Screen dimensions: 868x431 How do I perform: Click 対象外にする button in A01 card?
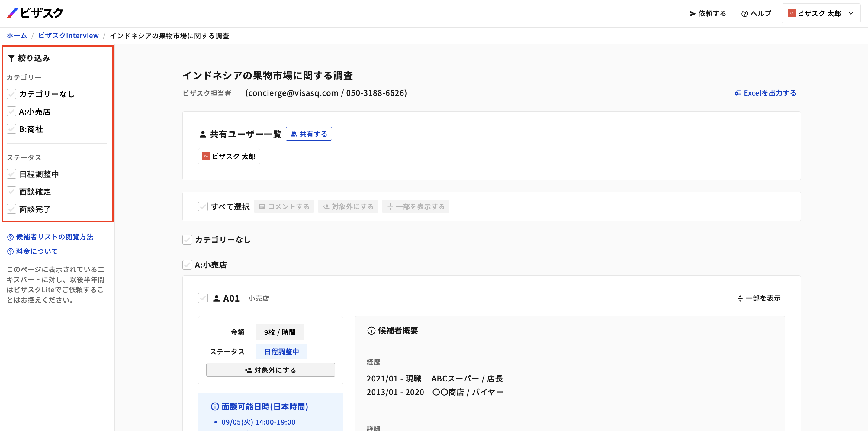pos(271,370)
